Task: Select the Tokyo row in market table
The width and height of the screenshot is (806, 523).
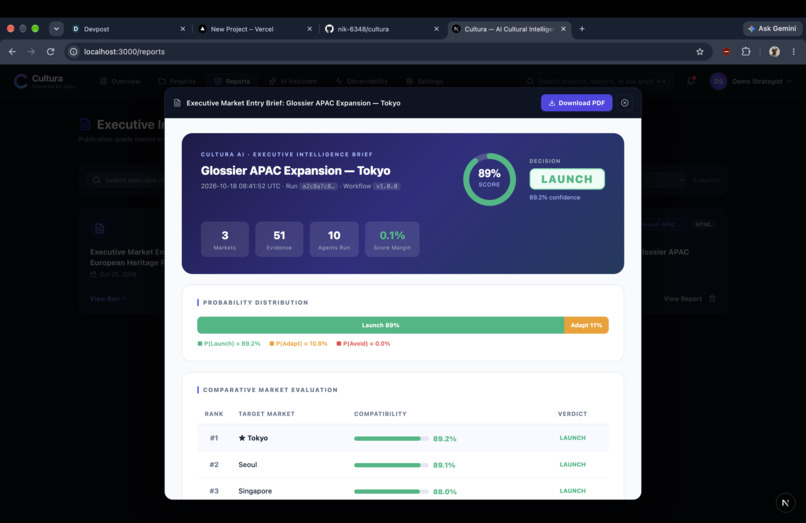Action: [403, 438]
